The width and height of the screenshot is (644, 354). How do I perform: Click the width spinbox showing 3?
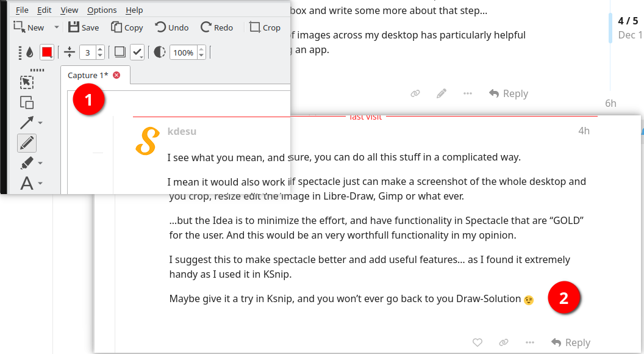click(x=88, y=52)
